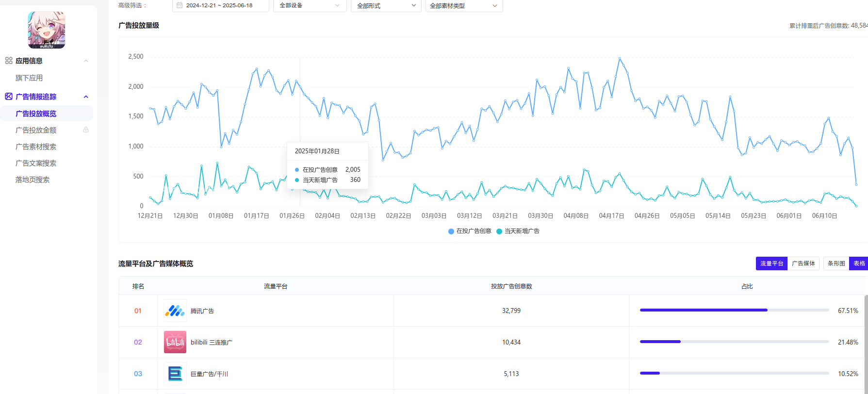The width and height of the screenshot is (868, 394).
Task: Click the 广告情报追踪 chart icon
Action: click(9, 97)
